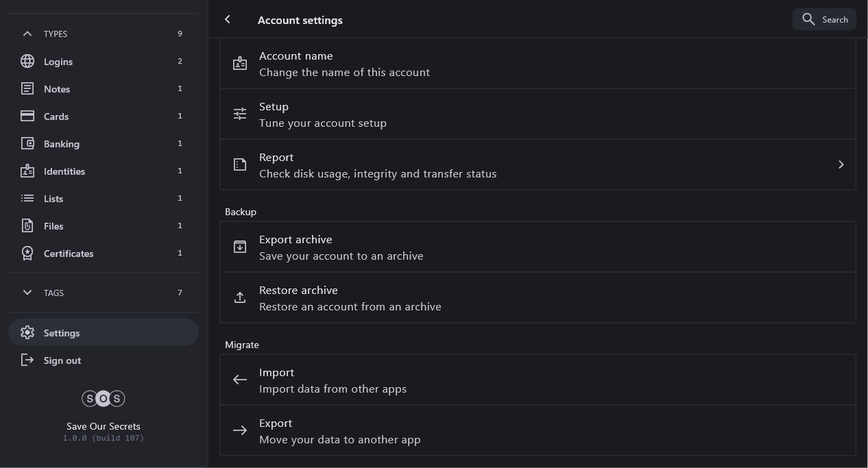868x468 pixels.
Task: Click the SOS logo at bottom
Action: coord(104,398)
